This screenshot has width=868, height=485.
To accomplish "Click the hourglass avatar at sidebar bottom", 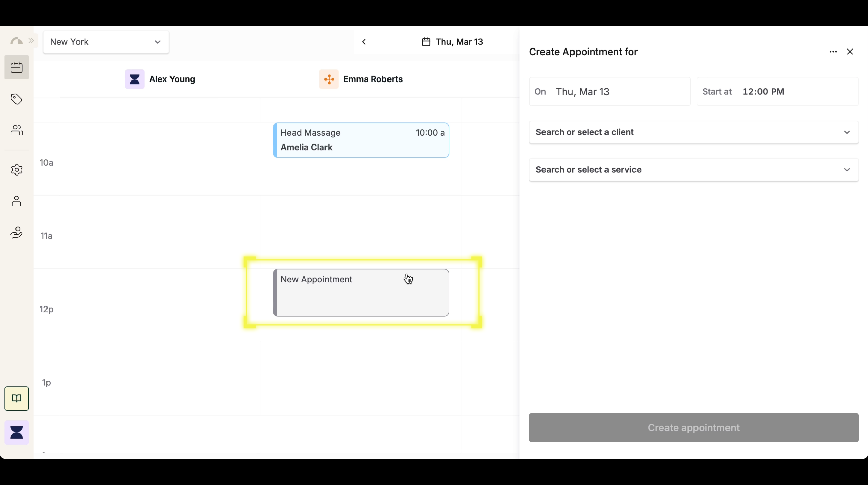I will [17, 432].
